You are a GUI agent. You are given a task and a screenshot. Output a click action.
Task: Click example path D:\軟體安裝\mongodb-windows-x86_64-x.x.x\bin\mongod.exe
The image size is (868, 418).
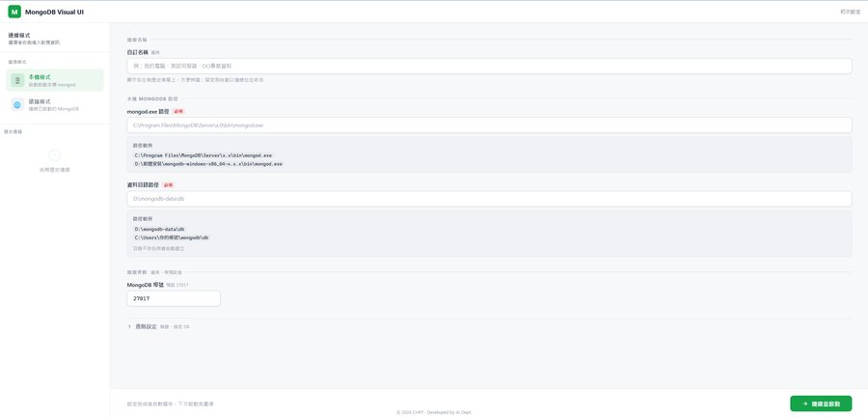pos(208,164)
